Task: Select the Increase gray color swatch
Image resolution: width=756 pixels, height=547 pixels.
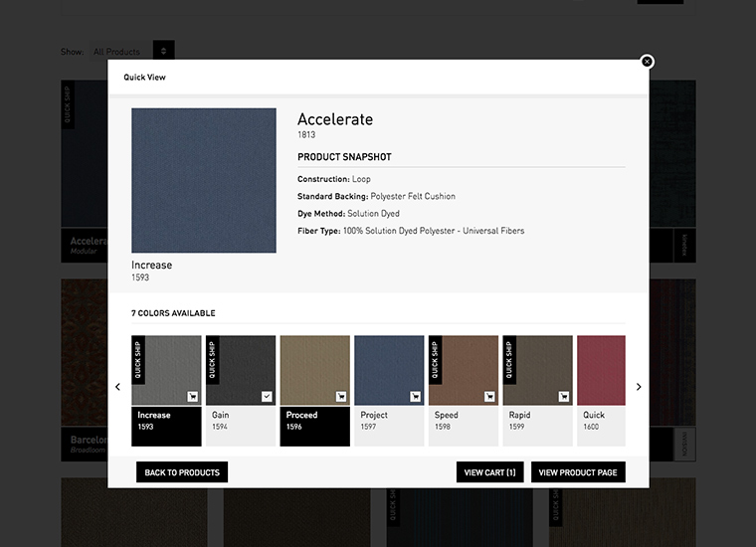Action: (166, 370)
